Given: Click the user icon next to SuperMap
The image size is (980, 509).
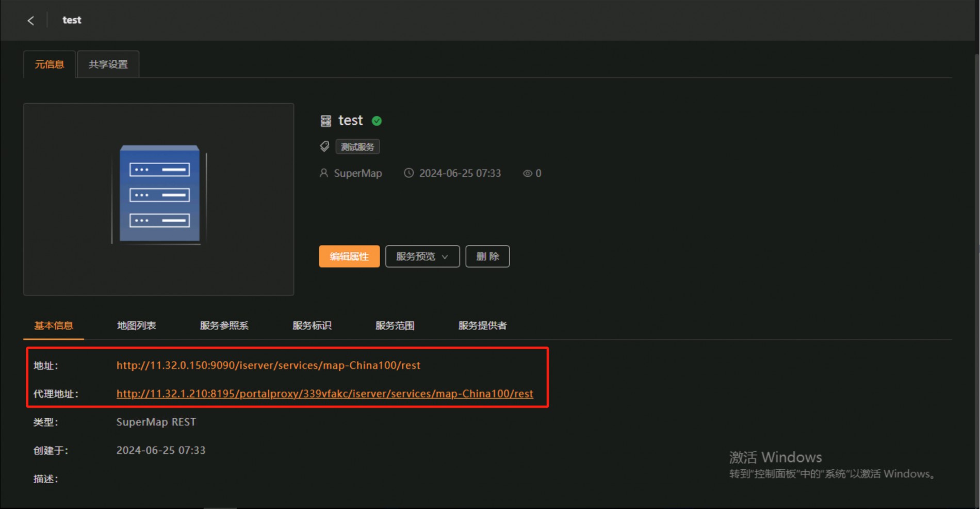Looking at the screenshot, I should [324, 173].
